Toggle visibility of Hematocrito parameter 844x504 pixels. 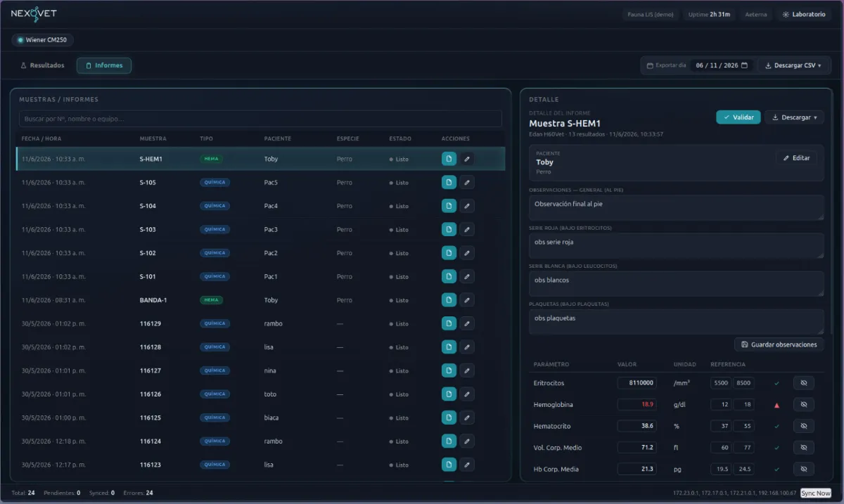[804, 426]
